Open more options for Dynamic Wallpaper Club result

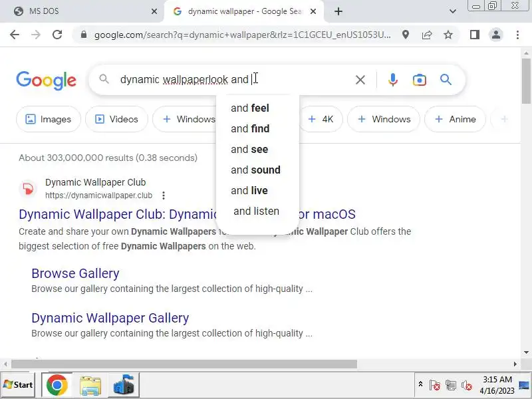(164, 196)
